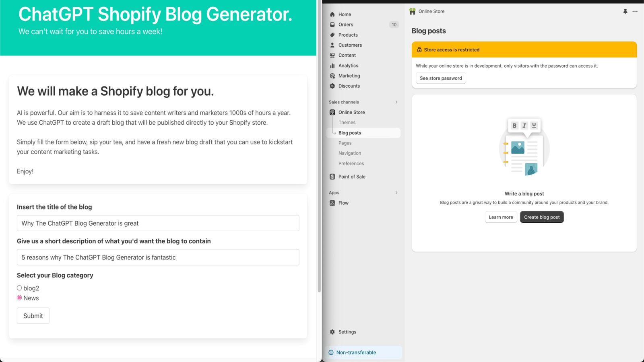Click the Sales channels heading text
Screen dimensions: 644x362
click(x=344, y=102)
